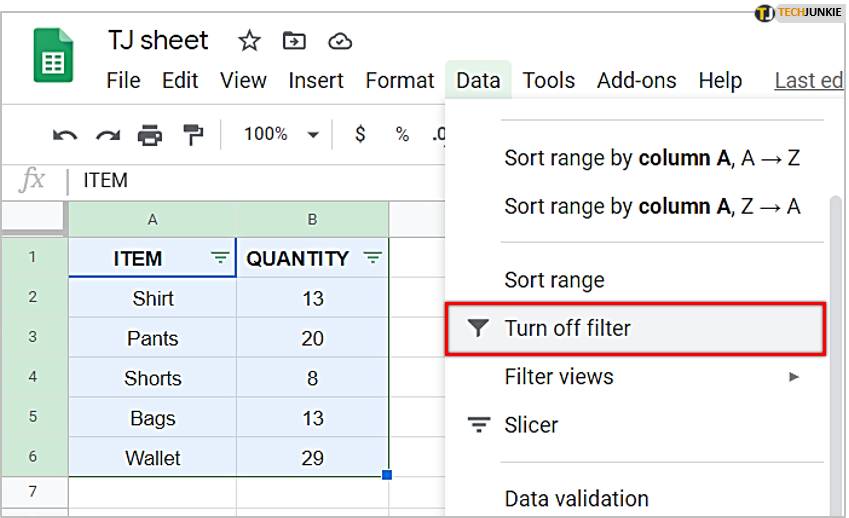Open the 100% zoom dropdown
Image resolution: width=849 pixels, height=518 pixels.
coord(282,134)
